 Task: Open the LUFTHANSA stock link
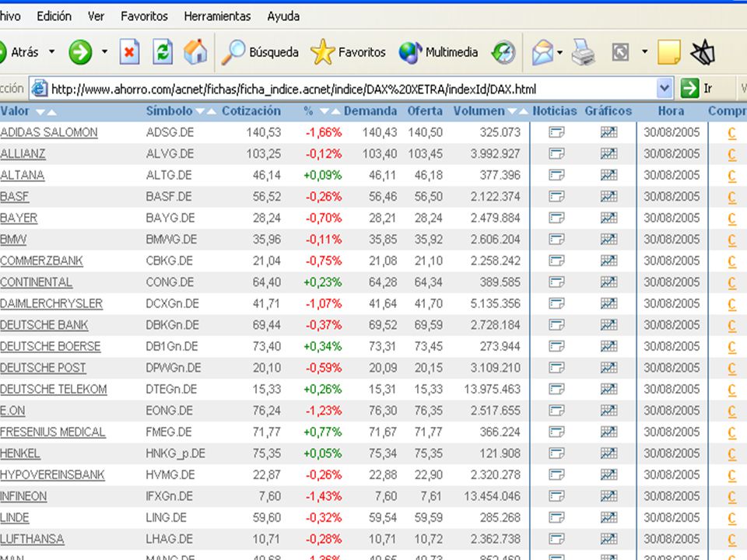[32, 539]
